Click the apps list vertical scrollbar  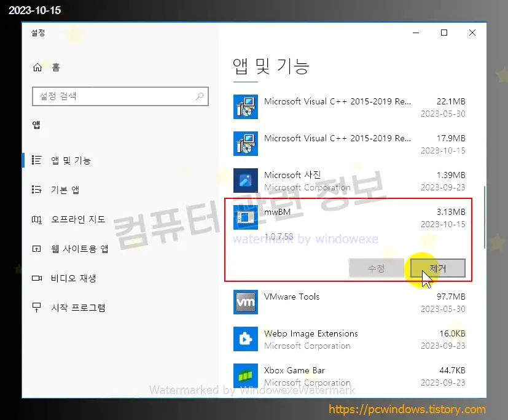click(x=484, y=217)
